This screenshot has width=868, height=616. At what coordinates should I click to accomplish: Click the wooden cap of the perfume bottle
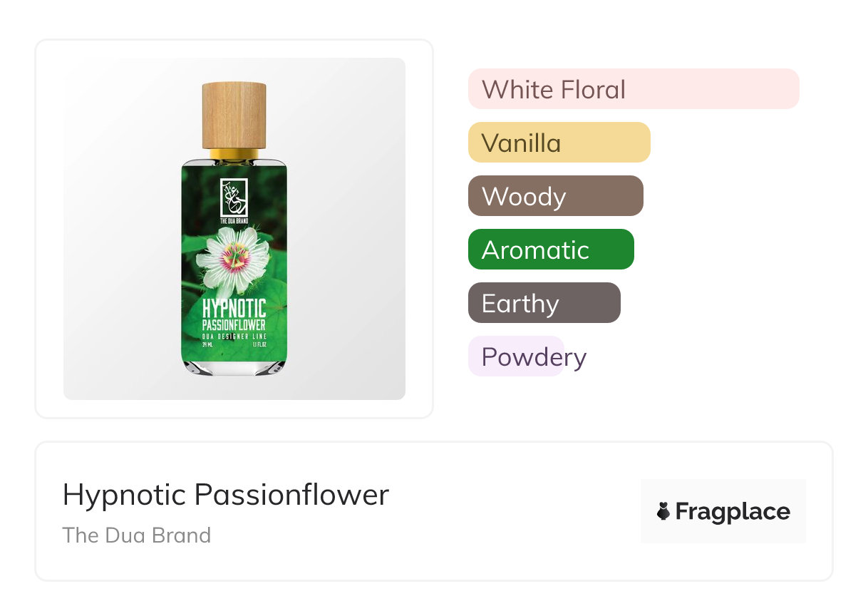tap(234, 115)
